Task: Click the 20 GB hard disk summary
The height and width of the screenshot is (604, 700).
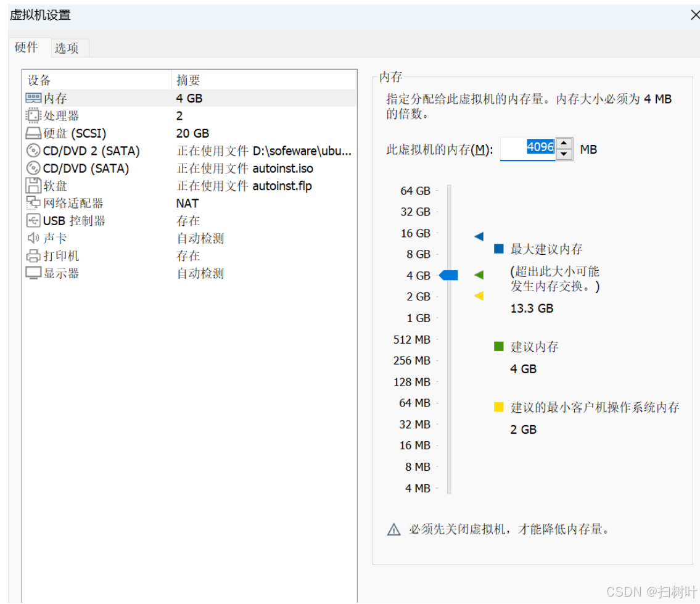Action: tap(192, 134)
